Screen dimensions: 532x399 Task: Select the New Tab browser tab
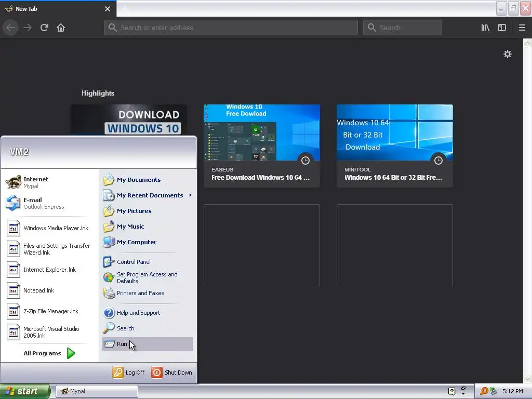point(58,9)
